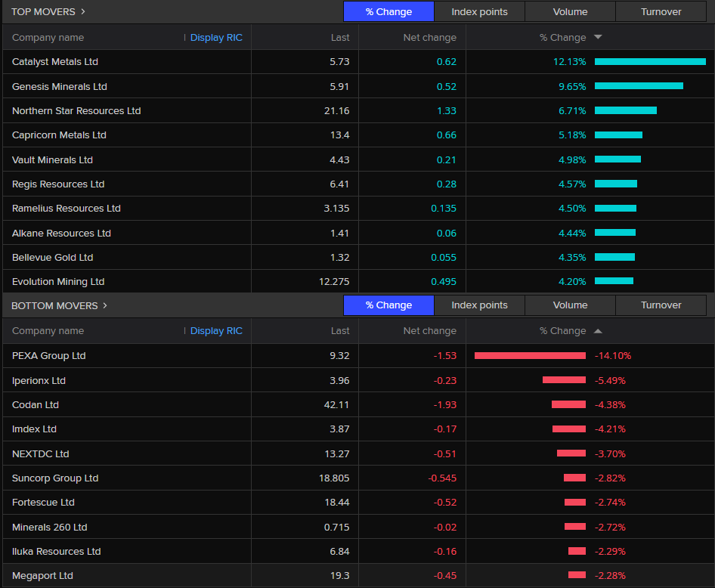
Task: Click Display RIC link in Top Movers
Action: click(x=216, y=37)
